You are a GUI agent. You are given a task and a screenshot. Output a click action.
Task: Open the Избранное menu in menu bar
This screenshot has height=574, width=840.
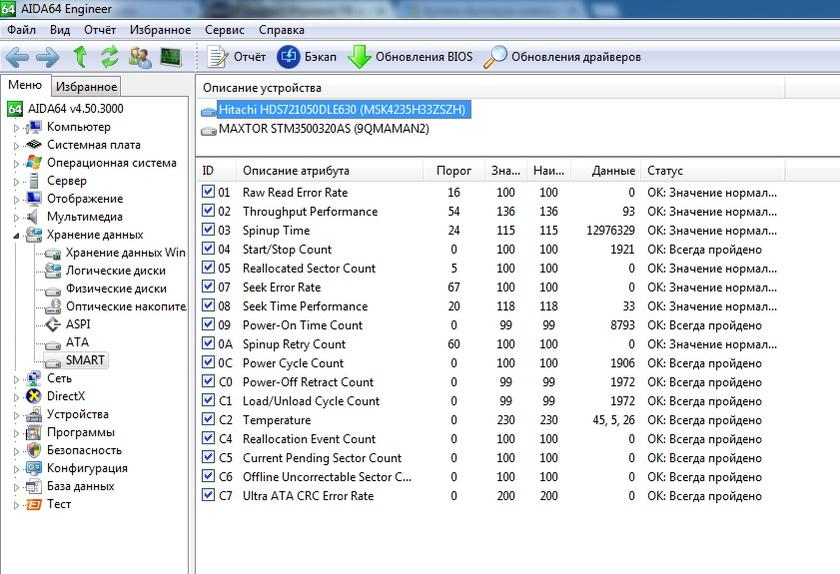pyautogui.click(x=160, y=30)
